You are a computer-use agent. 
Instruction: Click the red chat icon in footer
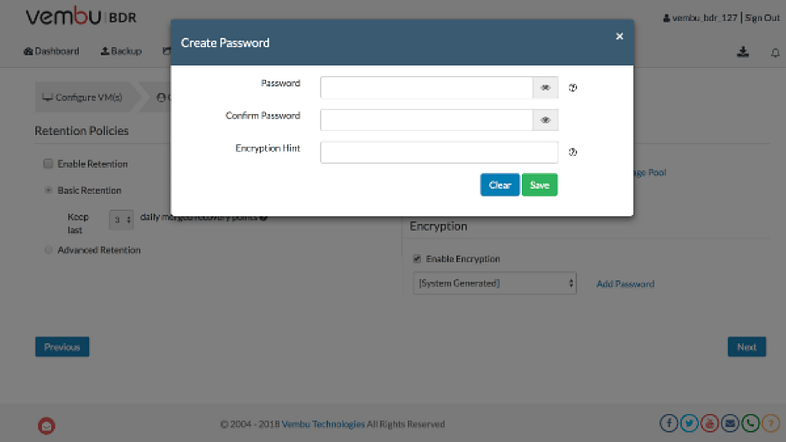click(x=46, y=425)
